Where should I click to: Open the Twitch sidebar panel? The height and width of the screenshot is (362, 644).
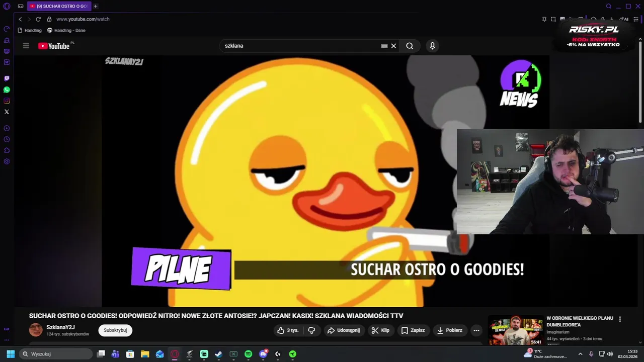click(x=7, y=78)
